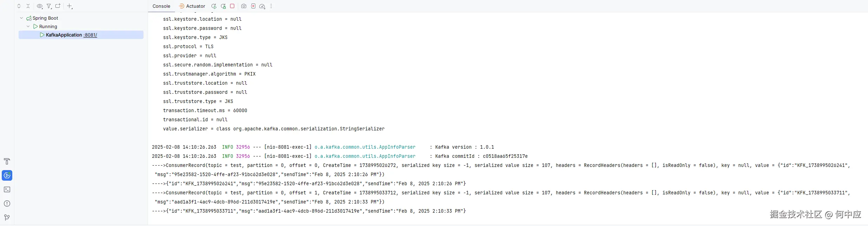Screen dimensions: 868x226
Task: Open the Add Service plus dropdown
Action: (x=70, y=6)
